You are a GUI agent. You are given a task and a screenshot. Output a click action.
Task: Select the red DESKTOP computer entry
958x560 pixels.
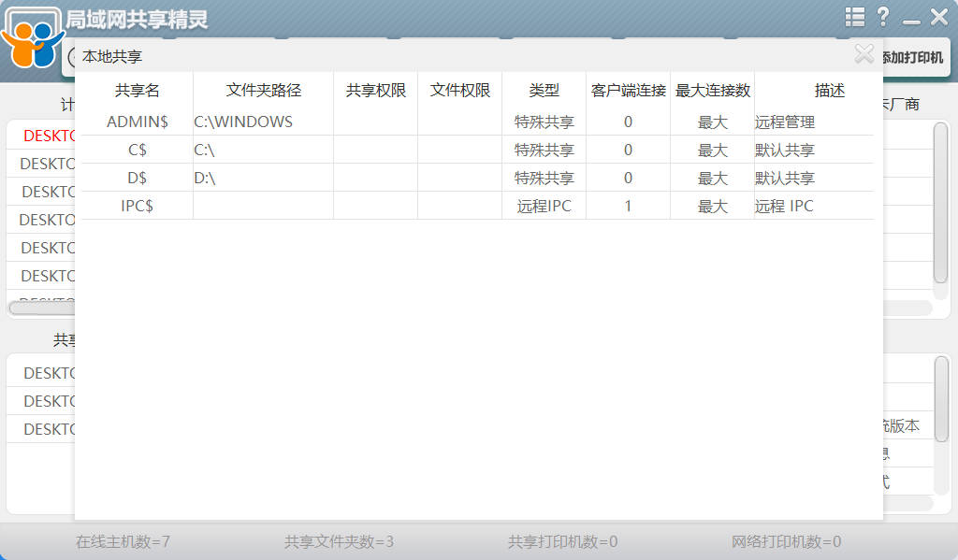tap(49, 136)
